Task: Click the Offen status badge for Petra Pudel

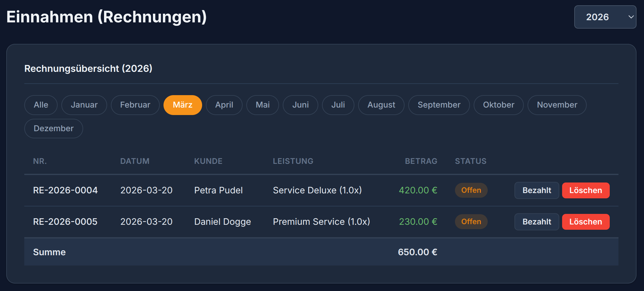Action: [471, 190]
